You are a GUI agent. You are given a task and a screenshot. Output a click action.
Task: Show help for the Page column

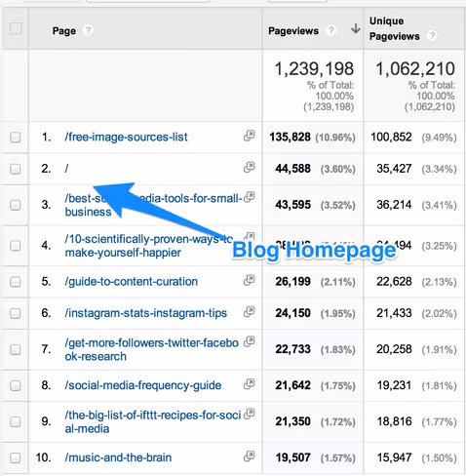[x=88, y=31]
